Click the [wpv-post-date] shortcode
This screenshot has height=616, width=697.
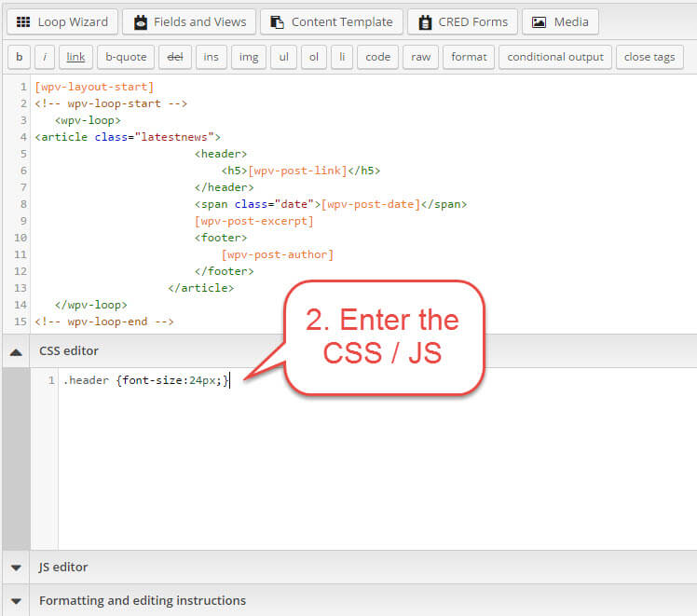pos(371,204)
